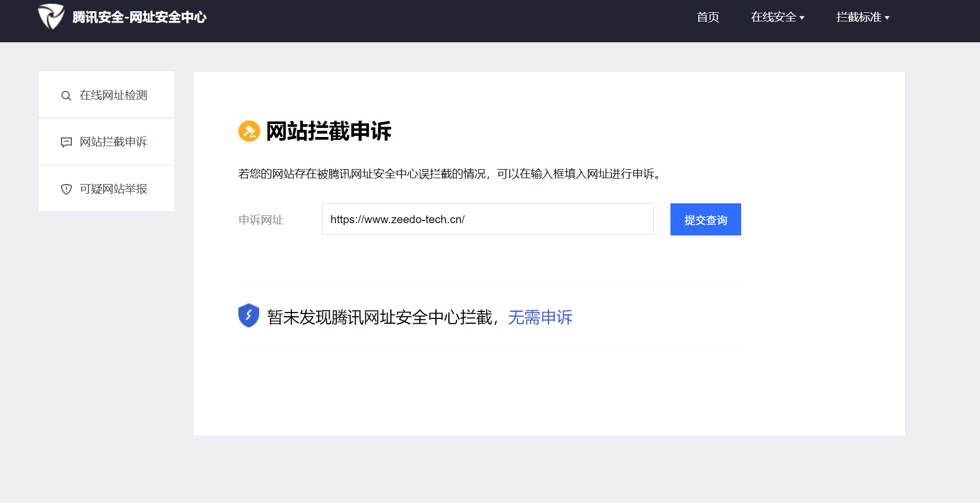Viewport: 980px width, 503px height.
Task: Click the dropdown arrow next to 拦截标准
Action: point(887,18)
